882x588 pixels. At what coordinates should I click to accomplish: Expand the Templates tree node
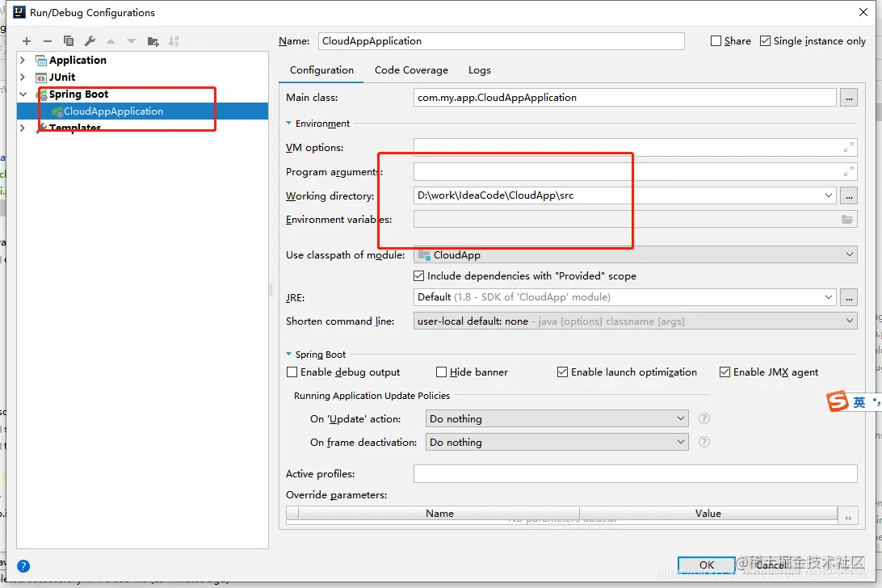click(23, 128)
